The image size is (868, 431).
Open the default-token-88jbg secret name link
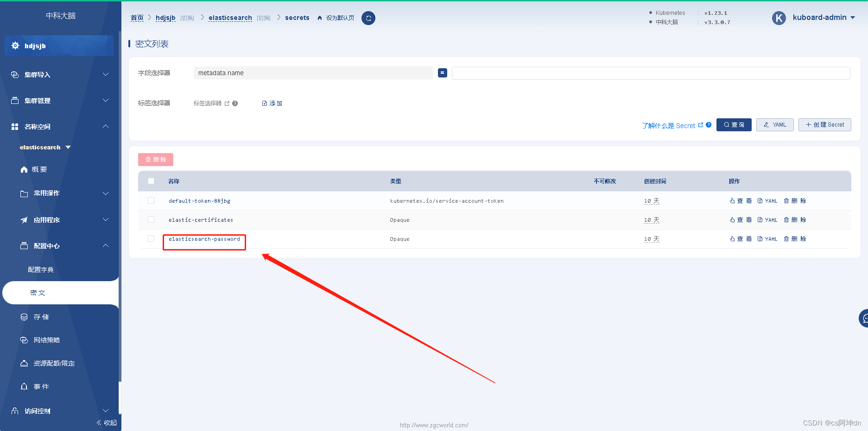click(200, 201)
